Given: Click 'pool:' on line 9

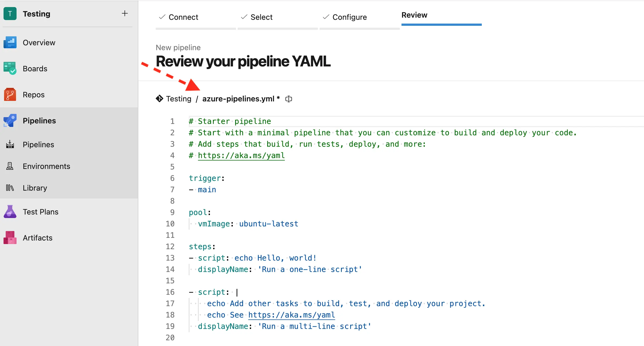Looking at the screenshot, I should [200, 212].
